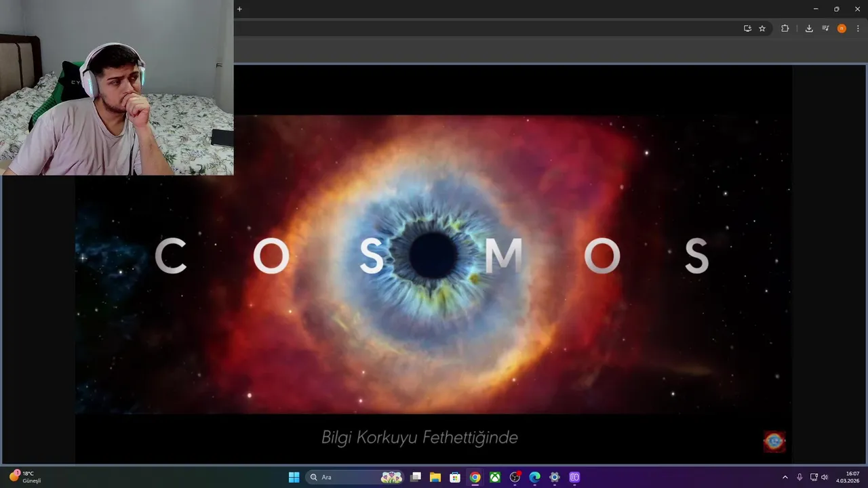The width and height of the screenshot is (868, 488).
Task: Open volume speaker icon in system tray
Action: (825, 477)
